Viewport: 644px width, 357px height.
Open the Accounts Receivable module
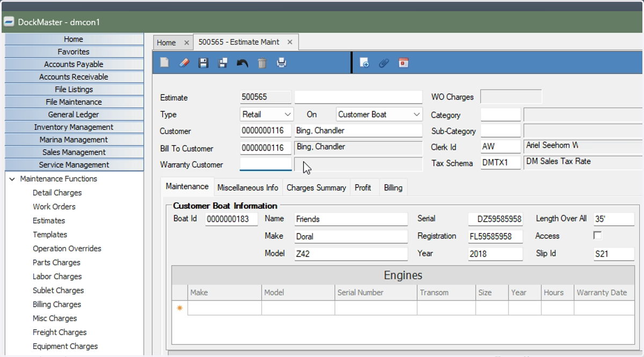click(x=74, y=77)
